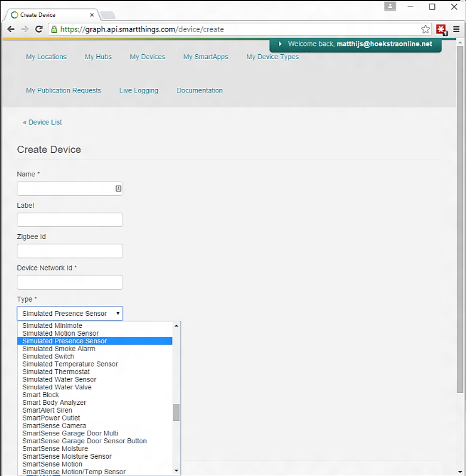Expand the Welcome back account triangle
Screen dimensions: 466x476
click(x=280, y=44)
